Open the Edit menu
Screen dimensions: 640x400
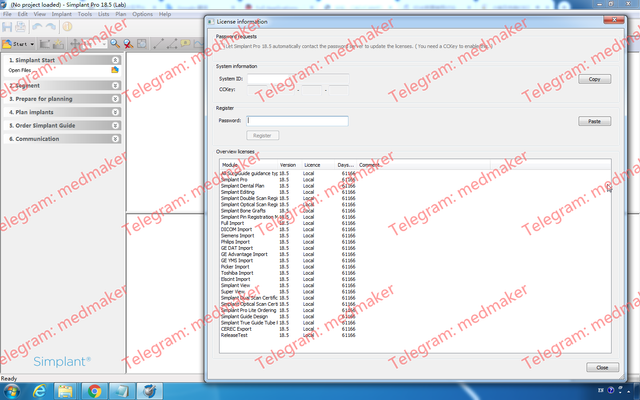pos(22,14)
